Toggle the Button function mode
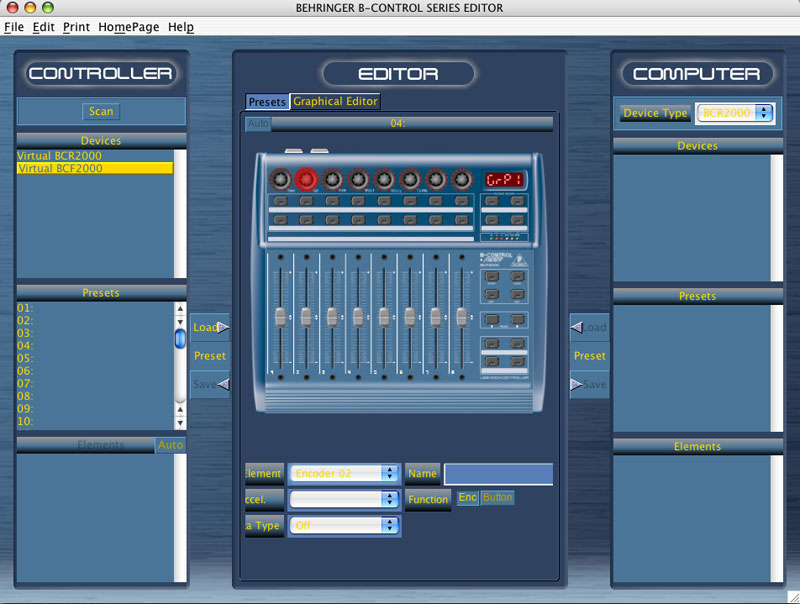This screenshot has width=800, height=604. [x=497, y=497]
